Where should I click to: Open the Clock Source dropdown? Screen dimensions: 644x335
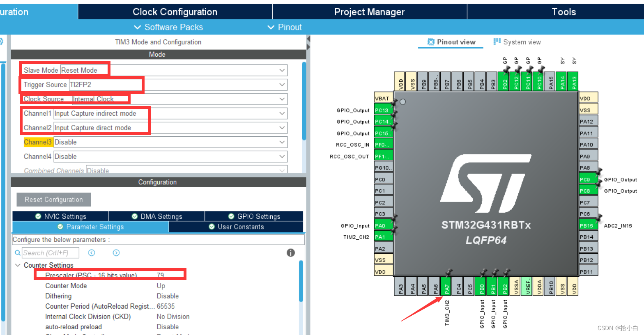tap(179, 99)
